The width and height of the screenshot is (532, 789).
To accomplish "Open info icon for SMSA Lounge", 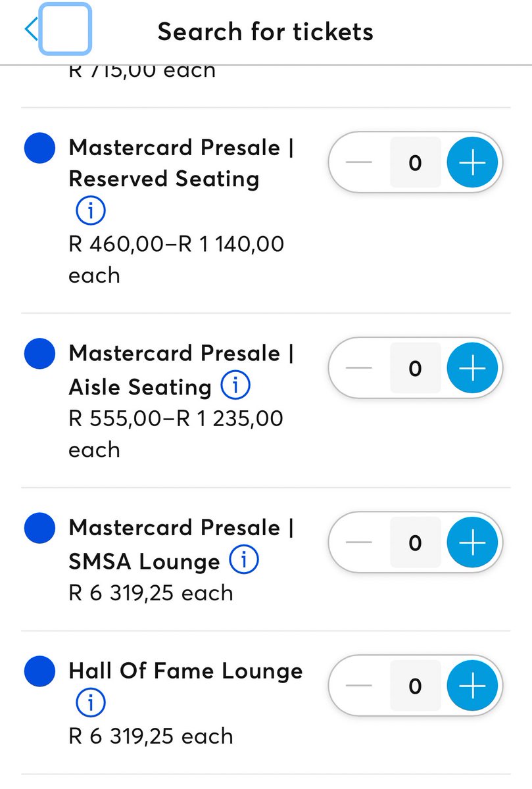I will [243, 560].
